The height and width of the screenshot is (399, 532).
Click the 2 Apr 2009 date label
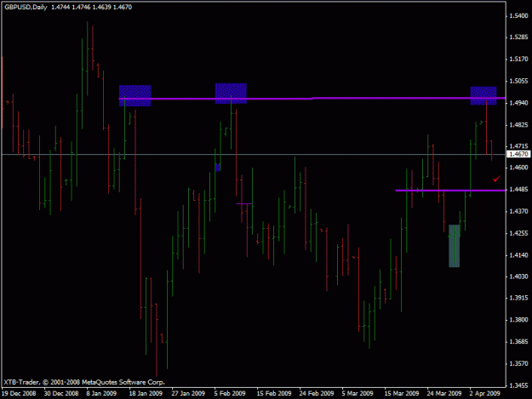point(485,393)
